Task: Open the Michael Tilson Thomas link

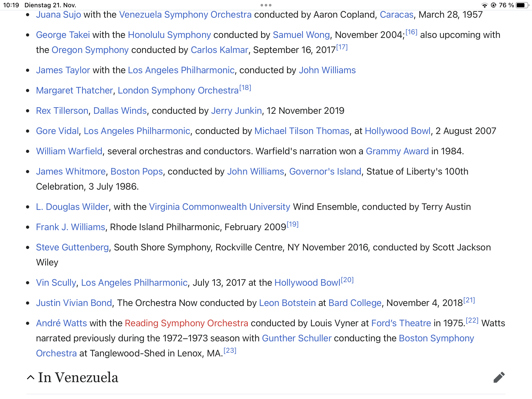Action: (302, 131)
